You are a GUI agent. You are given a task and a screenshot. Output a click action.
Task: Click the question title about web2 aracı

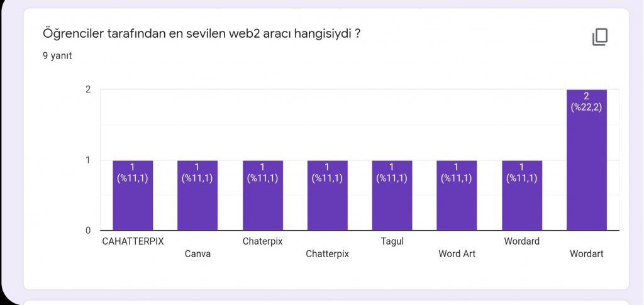point(201,33)
